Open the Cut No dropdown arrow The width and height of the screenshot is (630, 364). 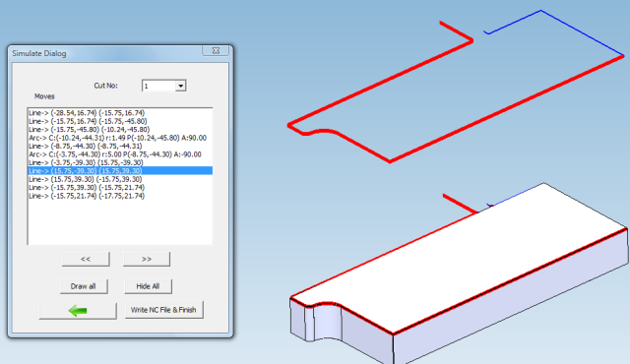click(181, 86)
